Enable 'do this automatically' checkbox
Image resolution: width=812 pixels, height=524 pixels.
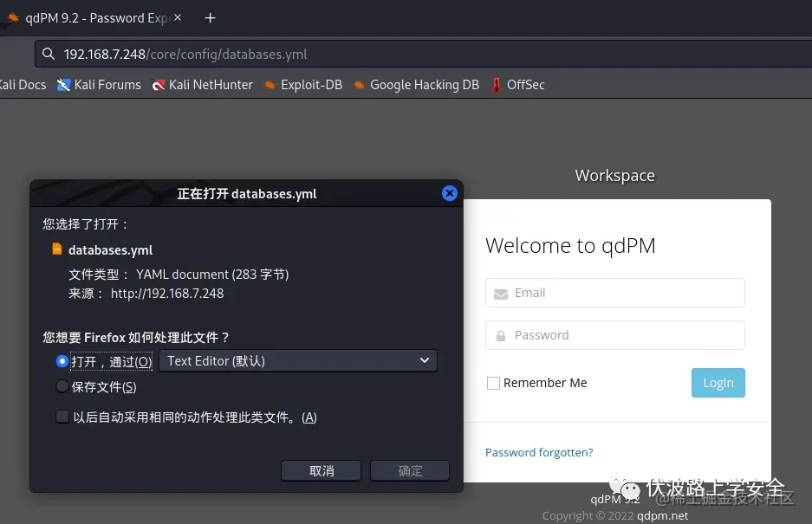[62, 417]
